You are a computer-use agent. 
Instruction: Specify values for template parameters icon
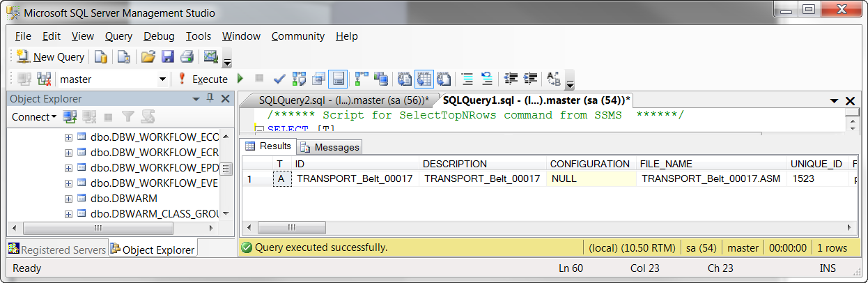(x=554, y=79)
